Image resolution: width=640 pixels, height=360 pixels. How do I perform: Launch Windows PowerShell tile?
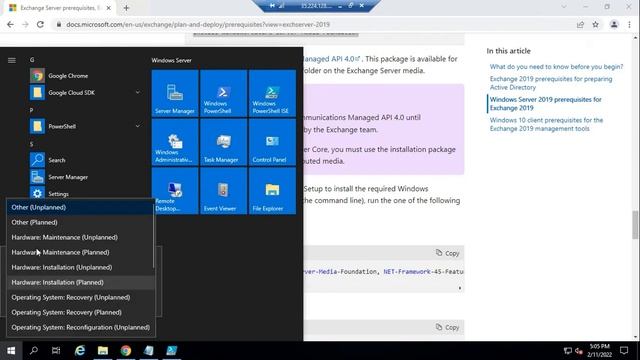tap(223, 93)
